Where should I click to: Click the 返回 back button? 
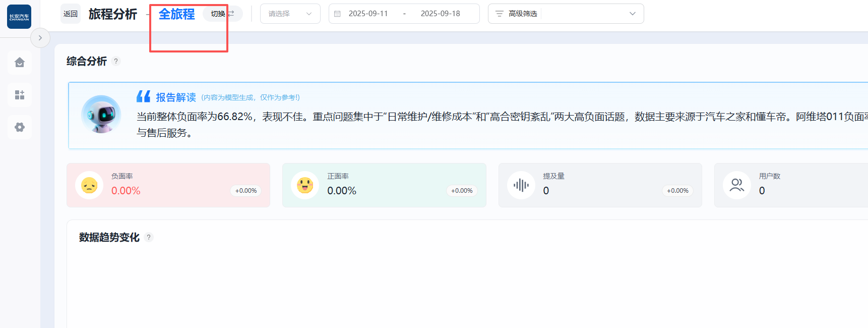(71, 14)
